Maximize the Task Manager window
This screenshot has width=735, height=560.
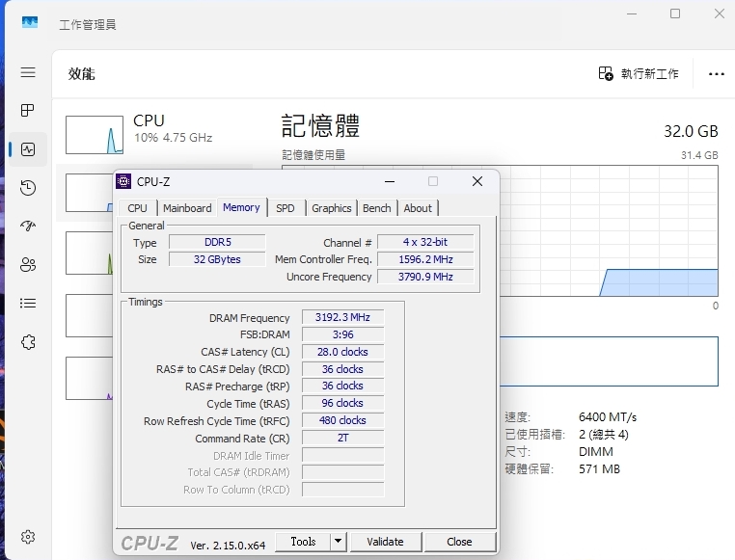(675, 13)
